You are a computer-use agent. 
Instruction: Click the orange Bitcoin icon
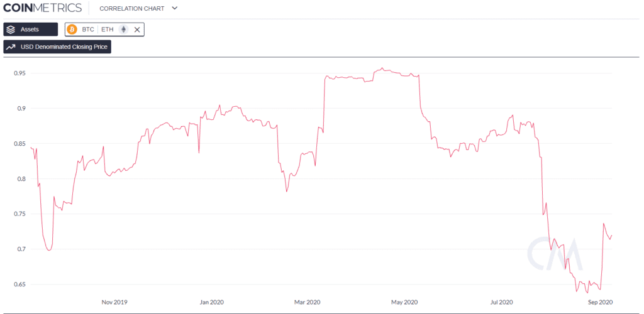pyautogui.click(x=72, y=30)
